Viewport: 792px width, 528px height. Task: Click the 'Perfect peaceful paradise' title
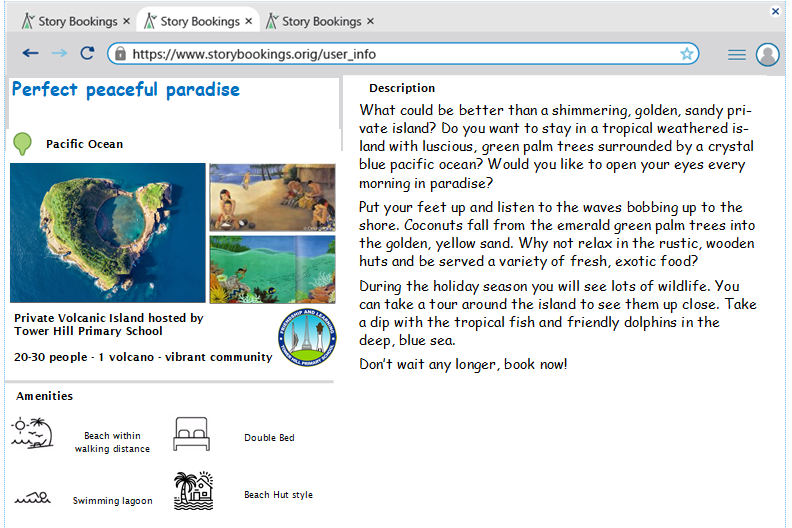click(126, 90)
